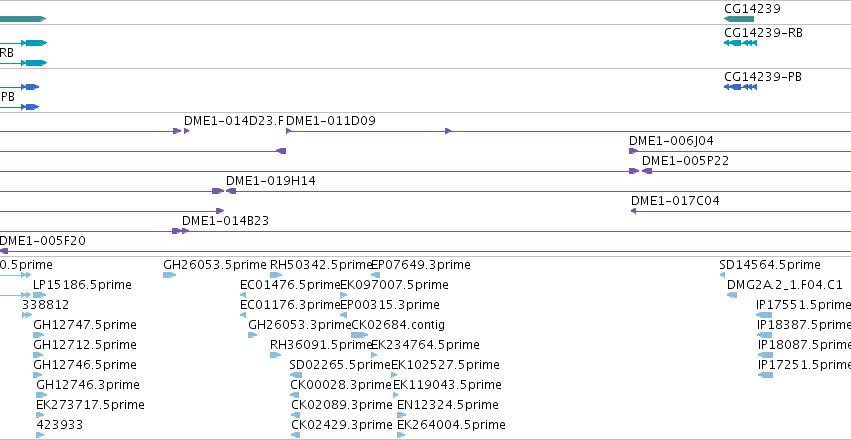
Task: Click the IP18087.5prime EST glyph
Action: 766,355
